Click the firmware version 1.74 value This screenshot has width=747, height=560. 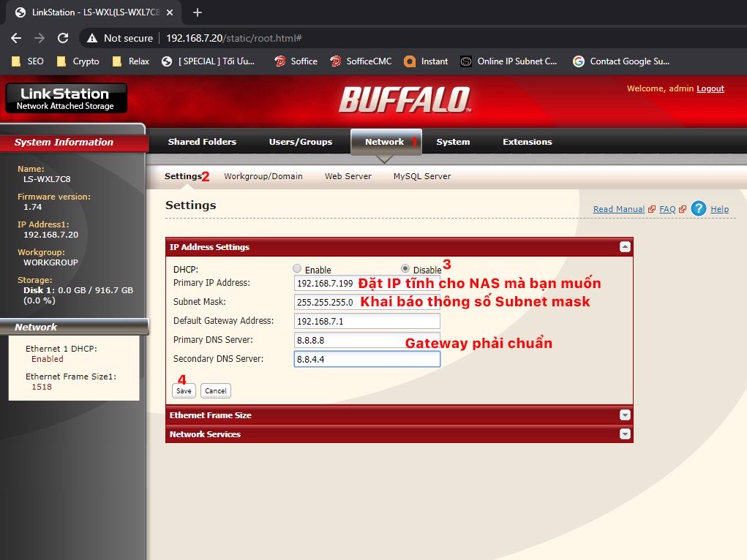pyautogui.click(x=33, y=207)
